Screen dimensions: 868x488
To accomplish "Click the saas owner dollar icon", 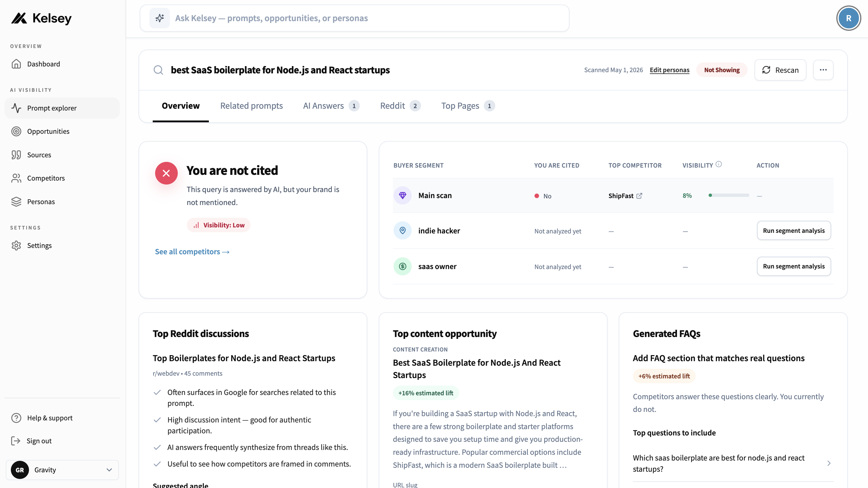I will (x=402, y=266).
